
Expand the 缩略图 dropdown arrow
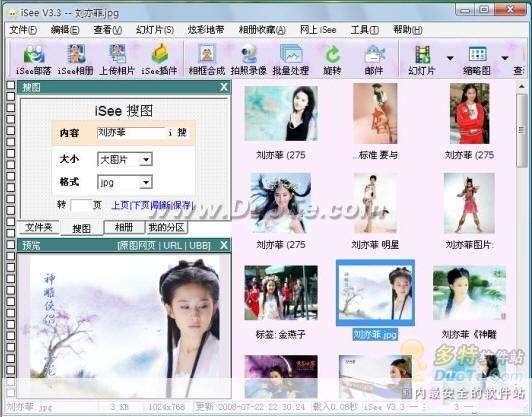point(505,58)
